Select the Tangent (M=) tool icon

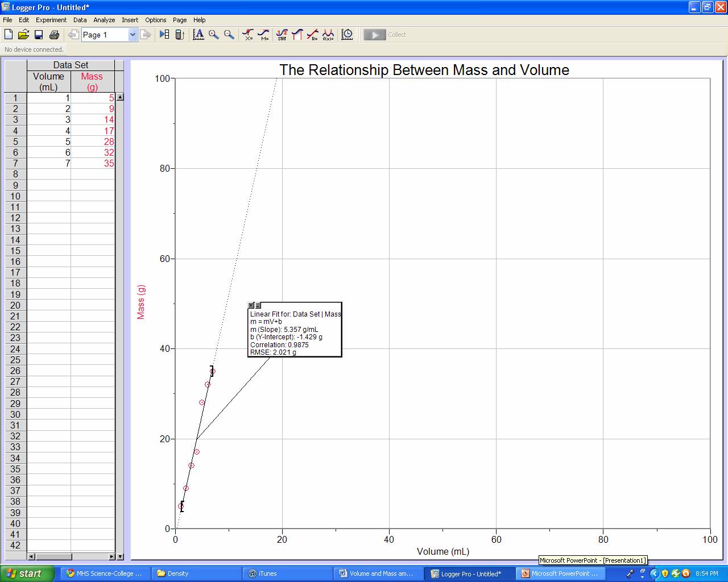pyautogui.click(x=263, y=35)
